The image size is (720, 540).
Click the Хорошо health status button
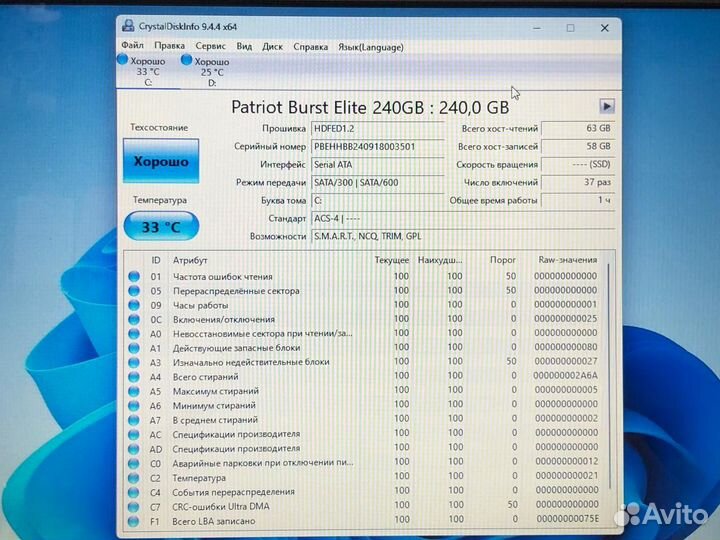(x=161, y=161)
